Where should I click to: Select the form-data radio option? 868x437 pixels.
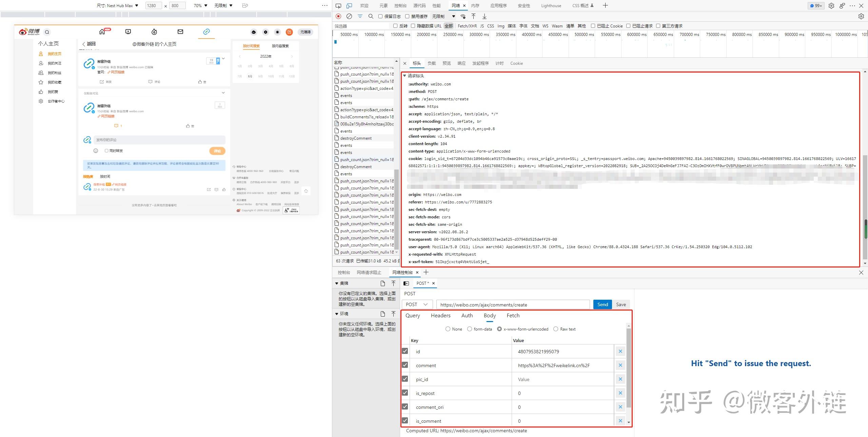click(470, 329)
